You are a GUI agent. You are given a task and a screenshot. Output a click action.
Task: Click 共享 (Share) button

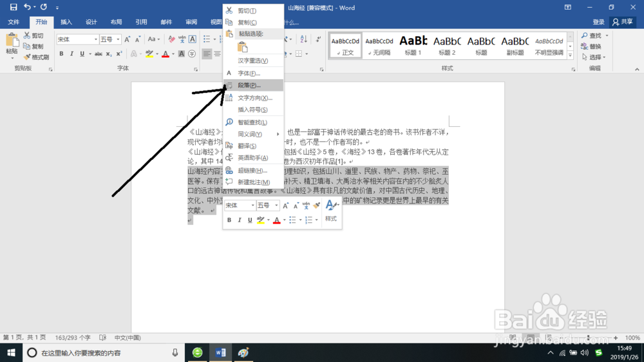coord(623,22)
